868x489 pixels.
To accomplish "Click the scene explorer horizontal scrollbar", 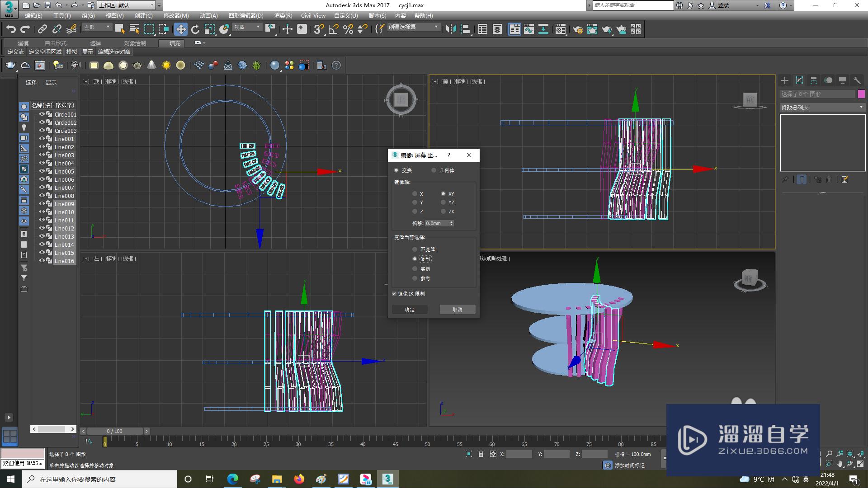I will pyautogui.click(x=53, y=429).
